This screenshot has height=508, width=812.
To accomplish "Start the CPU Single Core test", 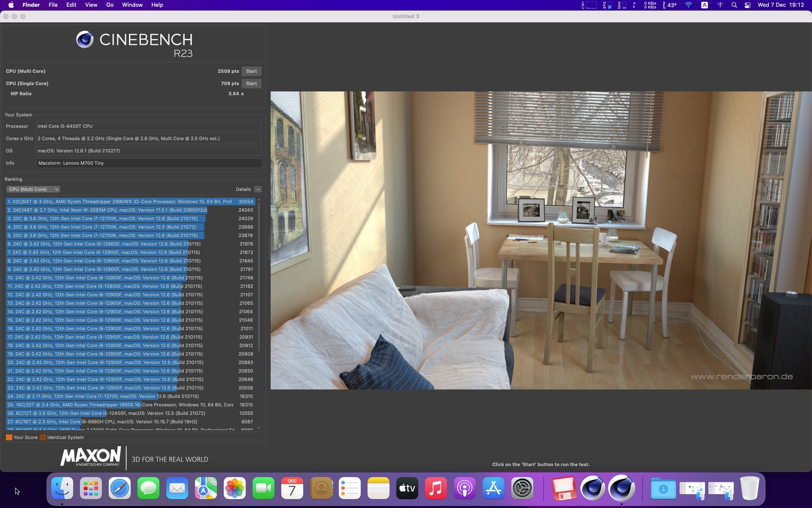I will (251, 83).
